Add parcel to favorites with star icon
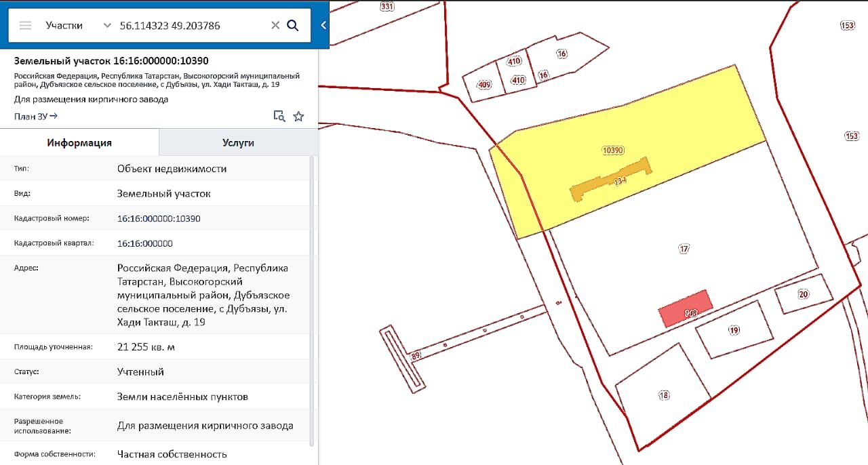868x465 pixels. [x=298, y=116]
